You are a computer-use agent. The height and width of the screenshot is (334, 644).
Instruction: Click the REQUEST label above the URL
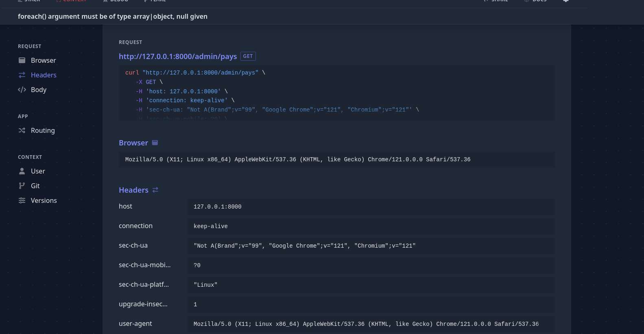(131, 42)
